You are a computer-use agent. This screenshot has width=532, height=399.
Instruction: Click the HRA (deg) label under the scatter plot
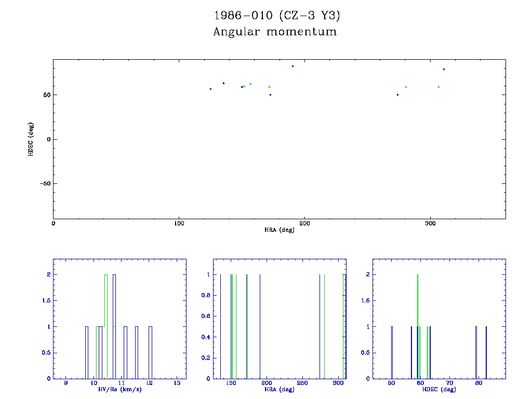[x=279, y=230]
